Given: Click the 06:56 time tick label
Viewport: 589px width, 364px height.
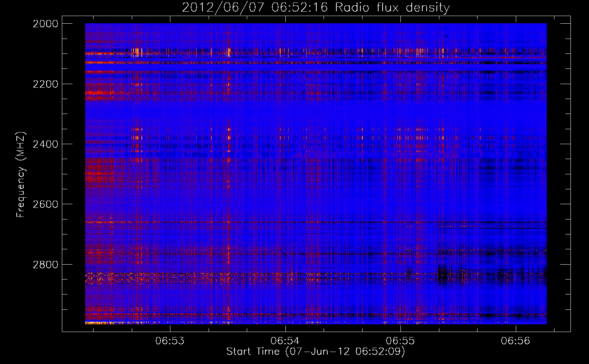Looking at the screenshot, I should pyautogui.click(x=515, y=341).
